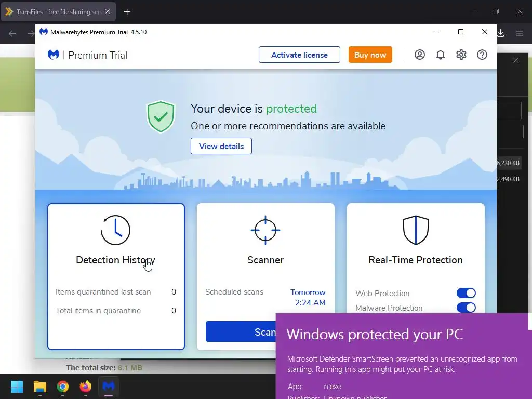Click the 2,490 KB file size entry
This screenshot has height=399, width=532.
508,179
